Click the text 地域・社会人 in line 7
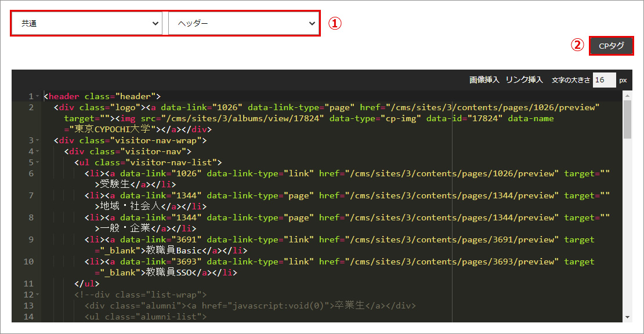 coord(130,206)
